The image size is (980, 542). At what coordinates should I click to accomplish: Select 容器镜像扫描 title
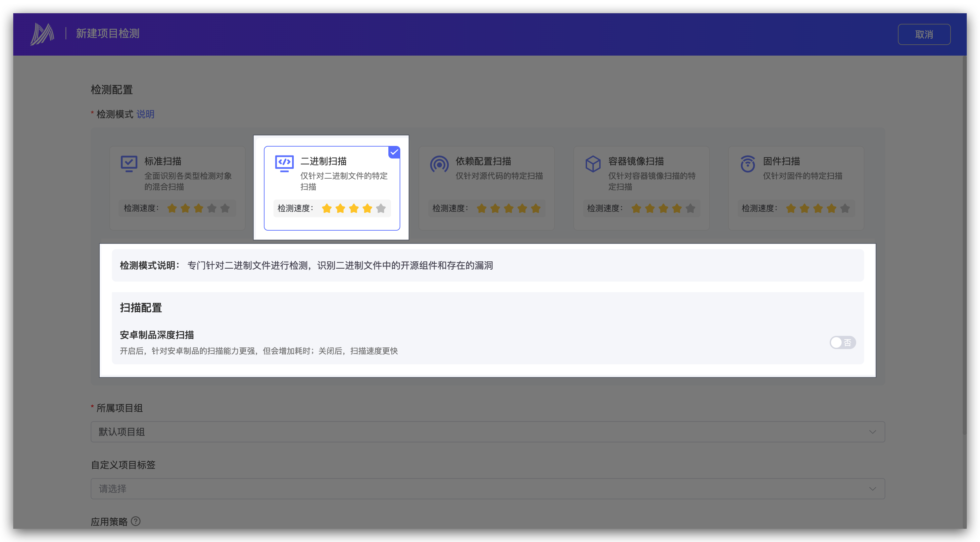(x=636, y=161)
